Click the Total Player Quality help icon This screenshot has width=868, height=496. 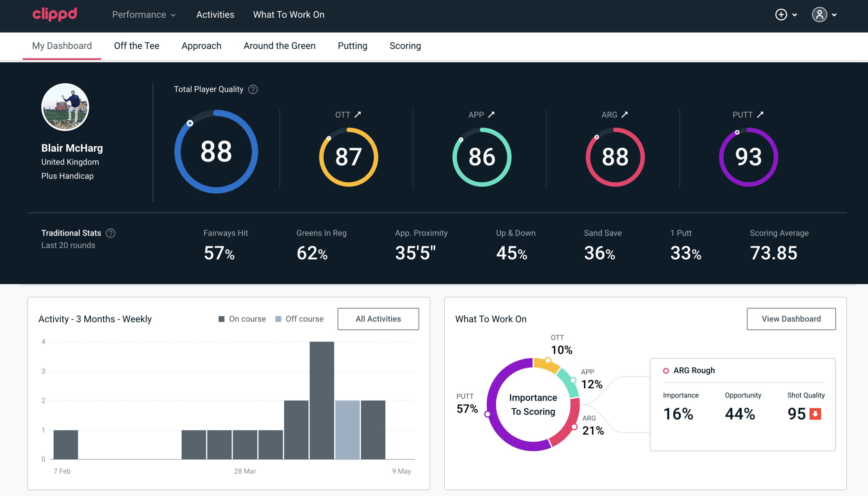pyautogui.click(x=252, y=89)
